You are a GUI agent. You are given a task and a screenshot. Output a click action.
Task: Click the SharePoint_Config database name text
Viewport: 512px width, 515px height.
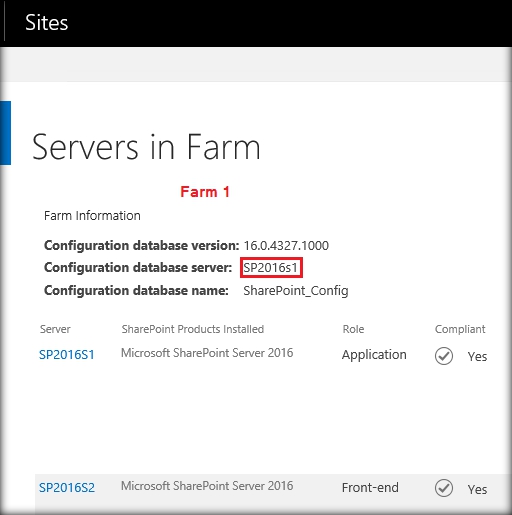coord(296,291)
